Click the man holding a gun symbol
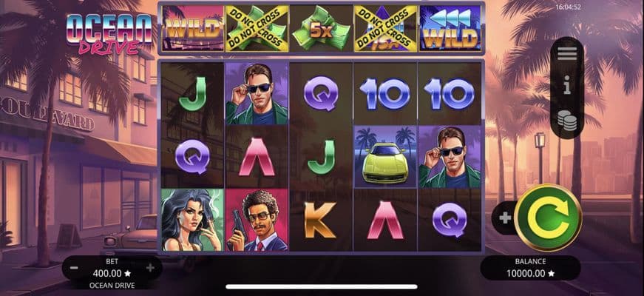Image resolution: width=644 pixels, height=296 pixels. [257, 220]
